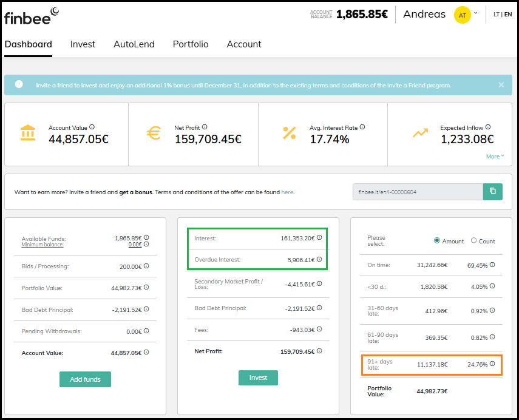519x420 pixels.
Task: Click info icon next to Expected Inflow
Action: (489, 127)
